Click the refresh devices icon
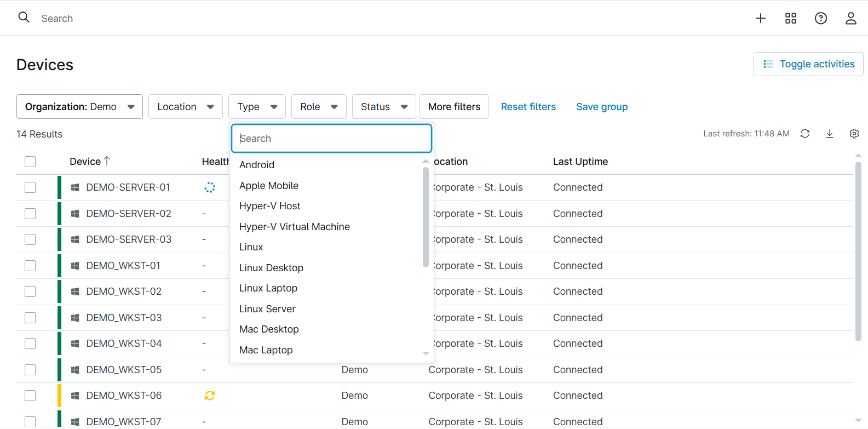Image resolution: width=868 pixels, height=429 pixels. coord(805,134)
